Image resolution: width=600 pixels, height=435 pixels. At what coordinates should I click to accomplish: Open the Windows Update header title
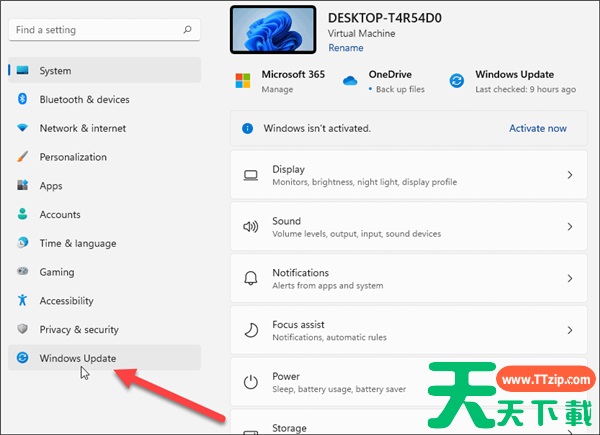coord(515,74)
